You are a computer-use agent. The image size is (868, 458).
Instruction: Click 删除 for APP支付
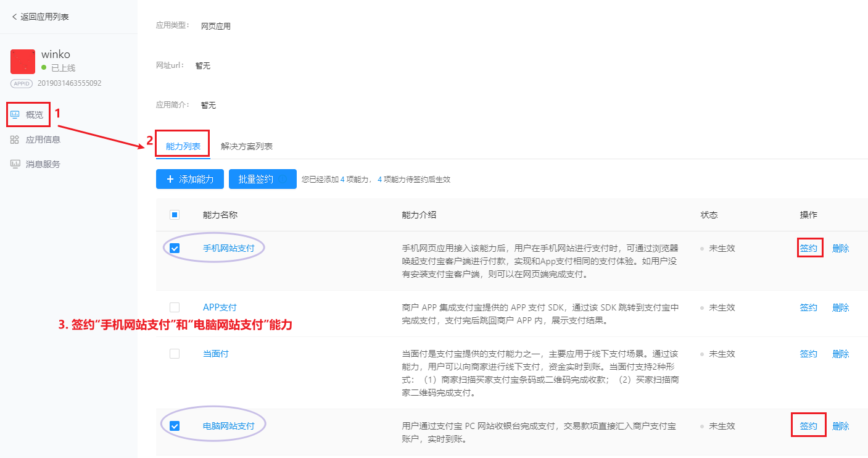[x=841, y=307]
